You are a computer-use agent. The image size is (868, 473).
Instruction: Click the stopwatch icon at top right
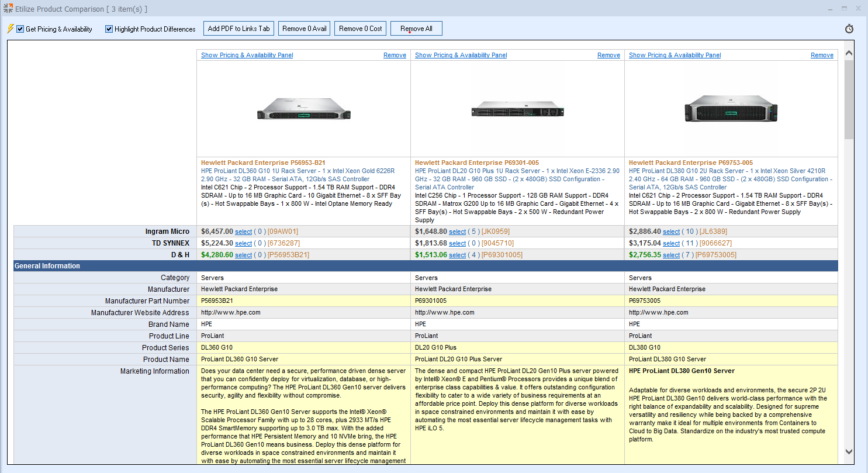(x=849, y=29)
